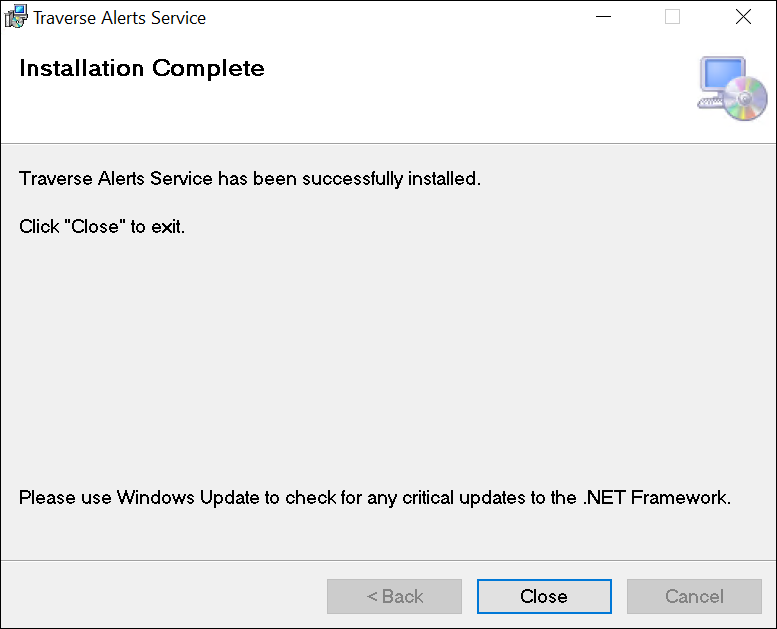The width and height of the screenshot is (777, 629).
Task: Click the installer icon in the title bar
Action: tap(16, 17)
